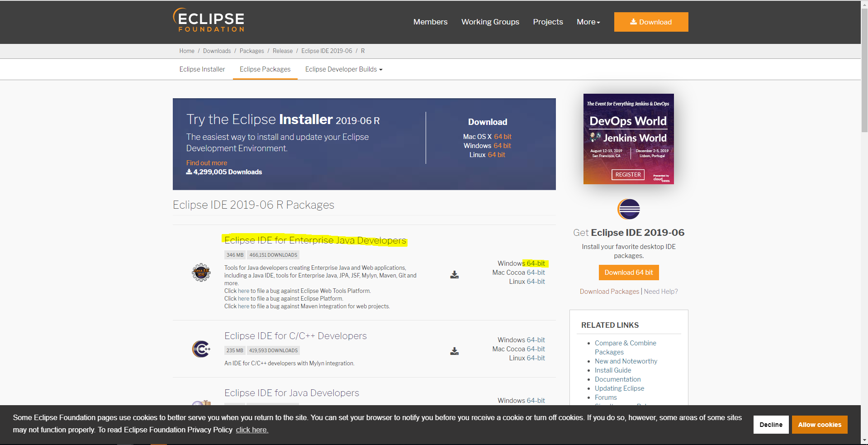Open the Packages breadcrumb link
This screenshot has height=445, width=868.
[x=251, y=51]
